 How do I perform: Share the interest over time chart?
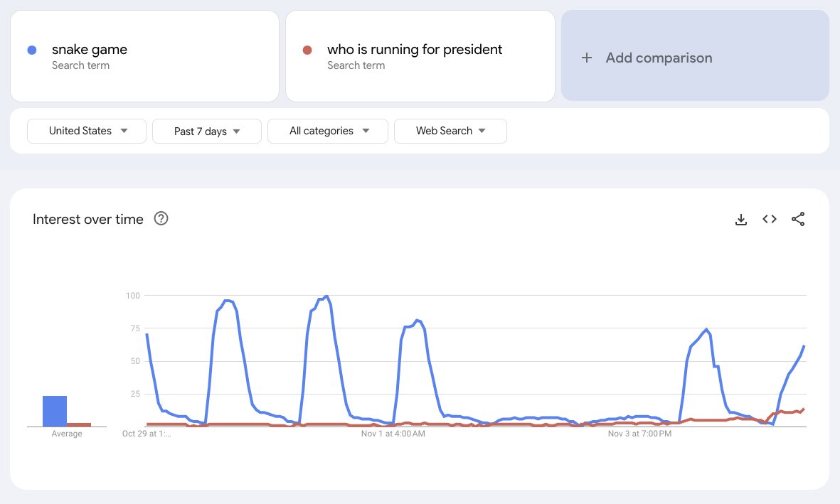(797, 219)
